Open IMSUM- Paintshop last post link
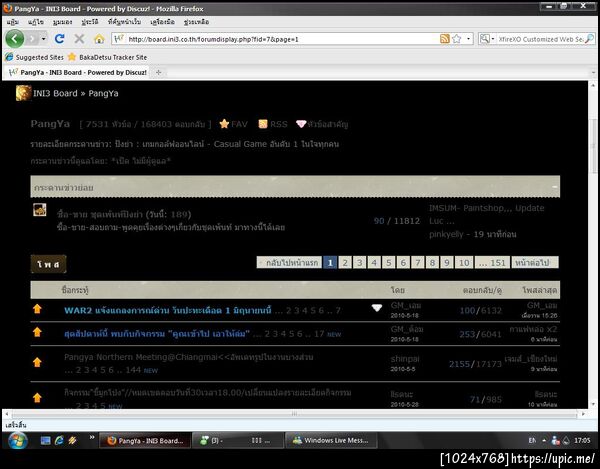600x469 pixels. (486, 214)
